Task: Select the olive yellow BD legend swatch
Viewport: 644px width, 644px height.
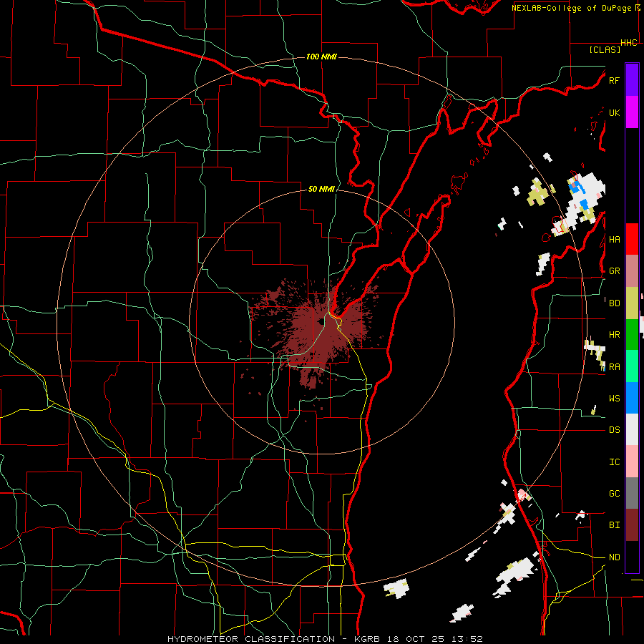Action: click(x=632, y=303)
